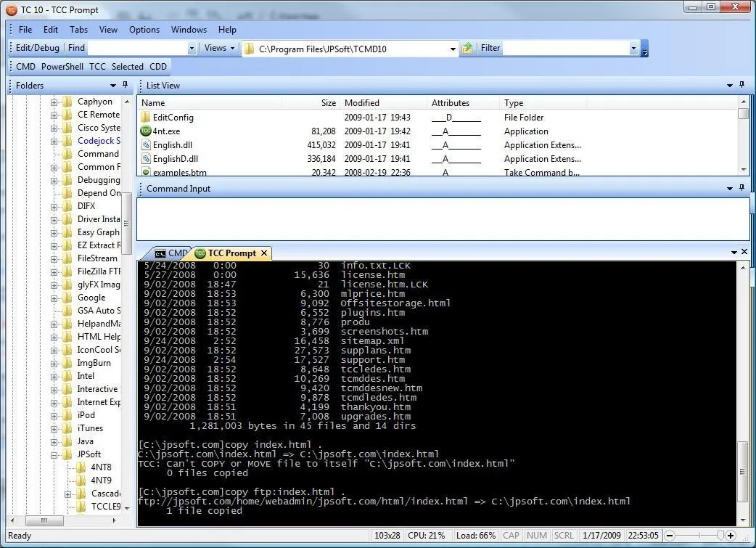Screen dimensions: 756x548
Task: Expand the Caphyon tree node
Action: (x=55, y=102)
